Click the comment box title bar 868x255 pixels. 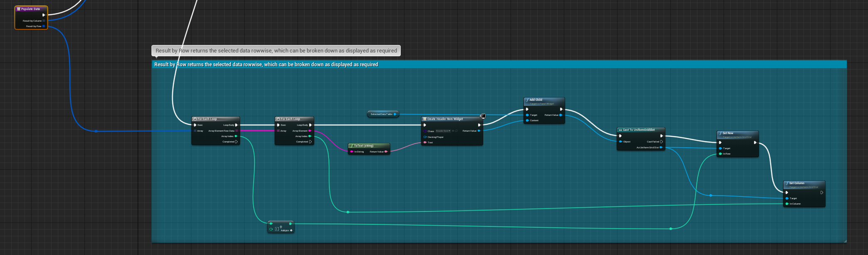(x=499, y=64)
